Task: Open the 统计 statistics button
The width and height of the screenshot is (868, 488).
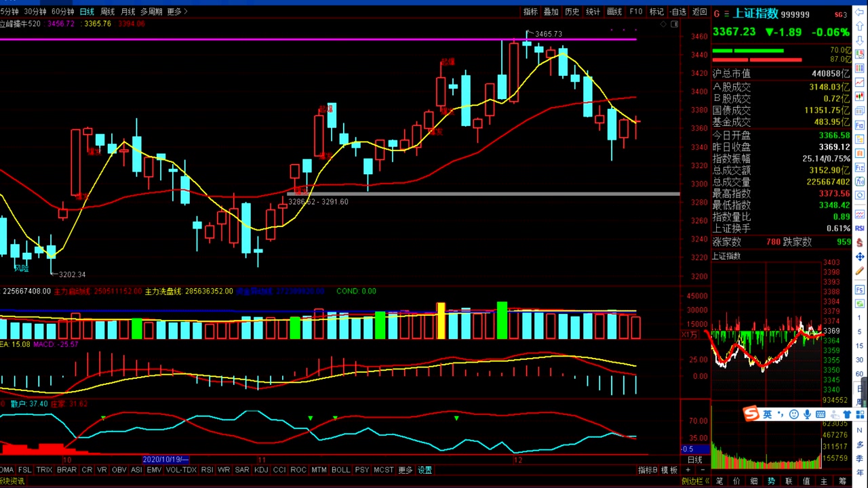Action: pyautogui.click(x=593, y=12)
